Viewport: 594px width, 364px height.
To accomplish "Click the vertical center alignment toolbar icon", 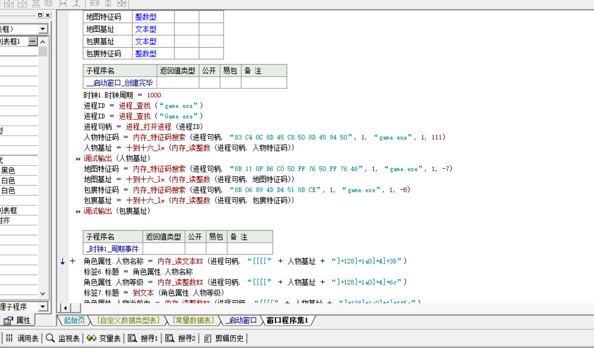I will (x=22, y=4).
